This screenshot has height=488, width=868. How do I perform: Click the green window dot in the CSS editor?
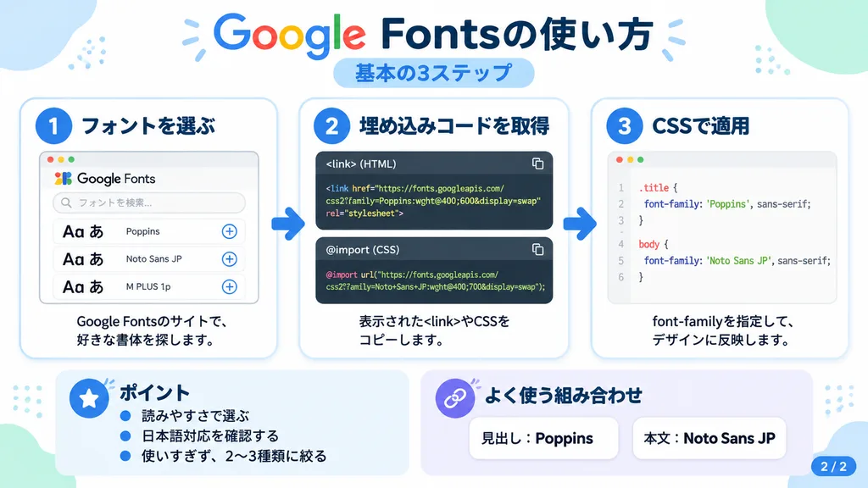(x=641, y=159)
